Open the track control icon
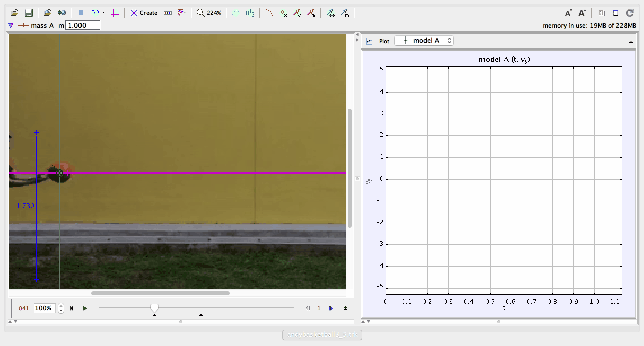The image size is (644, 346). pos(168,13)
